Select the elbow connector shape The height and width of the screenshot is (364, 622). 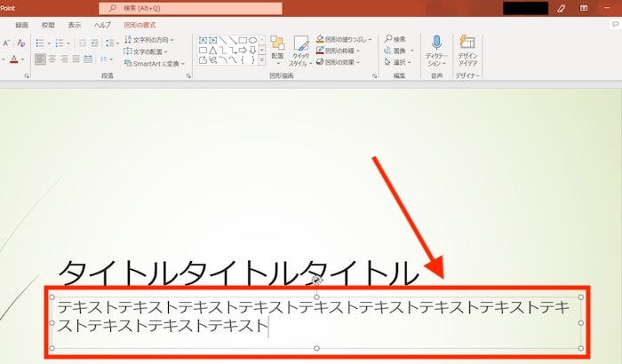coord(223,51)
